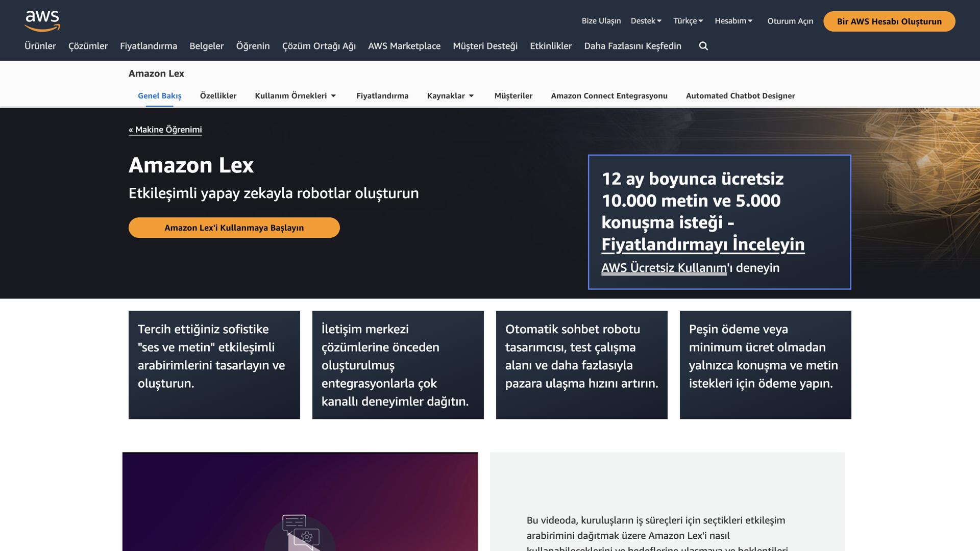Open the Fiyatlandırma tab for Amazon Lex
The image size is (980, 551).
[x=382, y=95]
